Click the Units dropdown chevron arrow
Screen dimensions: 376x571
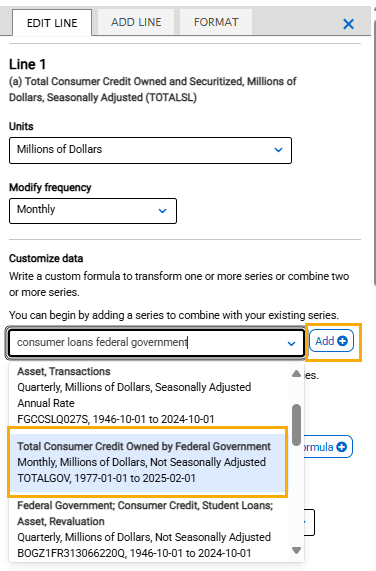[278, 150]
